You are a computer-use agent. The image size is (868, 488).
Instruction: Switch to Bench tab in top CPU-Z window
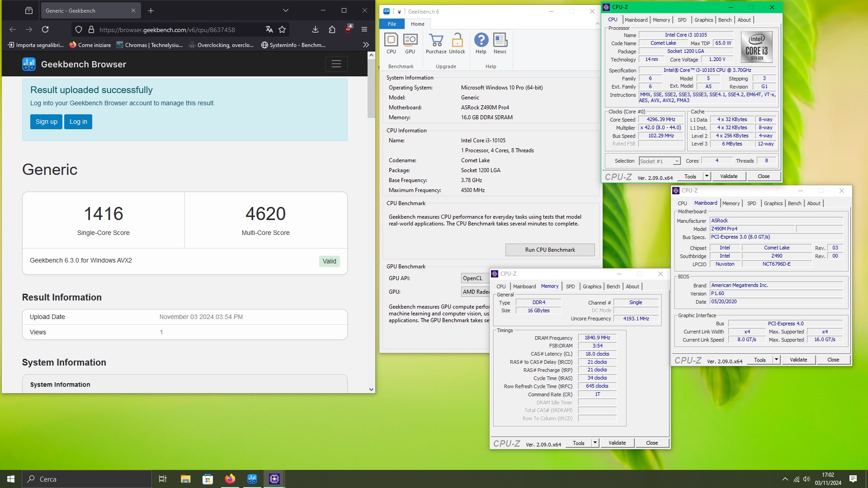point(725,20)
